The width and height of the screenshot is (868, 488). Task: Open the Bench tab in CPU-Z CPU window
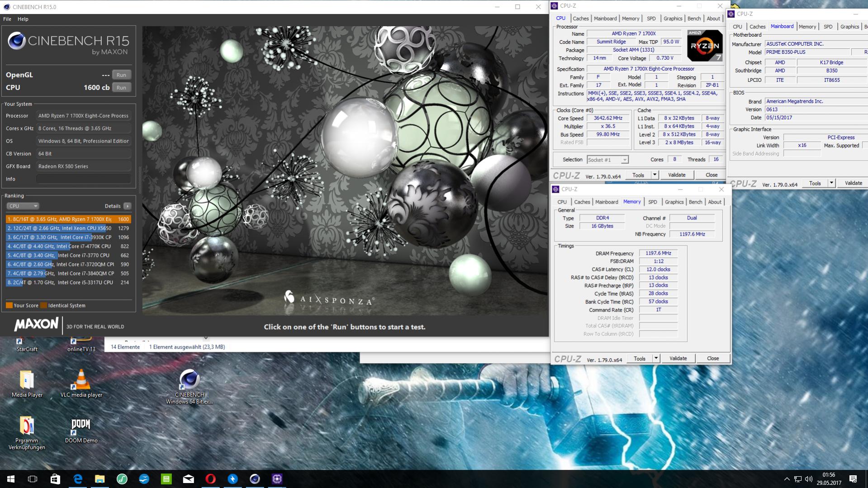(694, 19)
